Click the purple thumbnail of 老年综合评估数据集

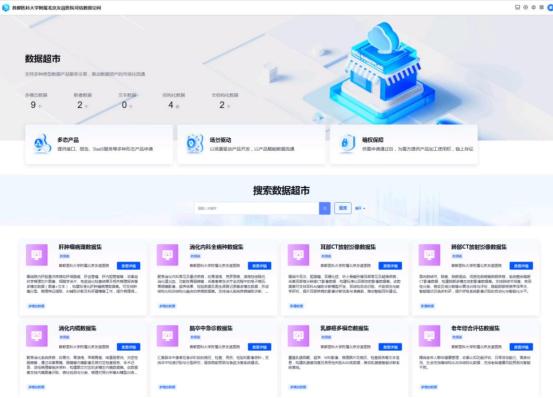429,336
